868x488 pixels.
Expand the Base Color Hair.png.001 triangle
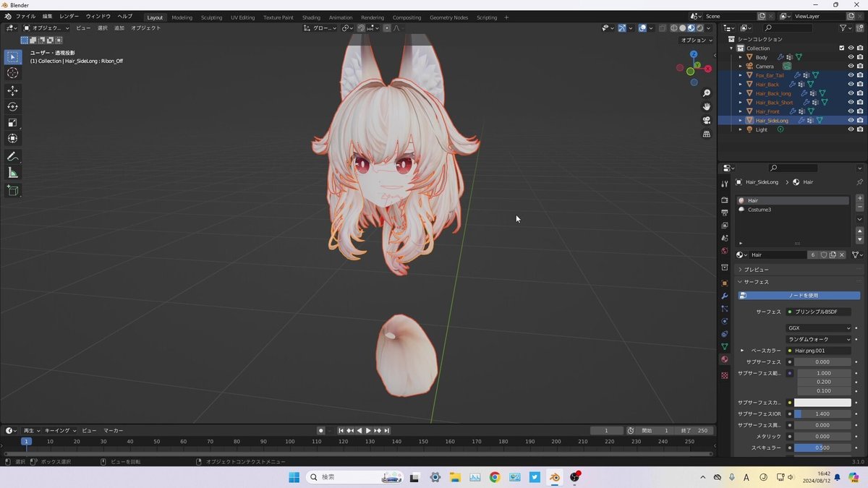(742, 351)
